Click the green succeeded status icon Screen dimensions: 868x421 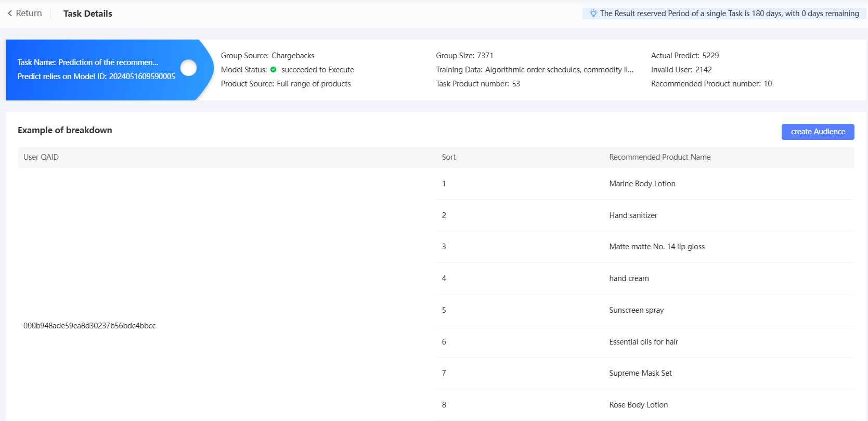click(x=274, y=70)
